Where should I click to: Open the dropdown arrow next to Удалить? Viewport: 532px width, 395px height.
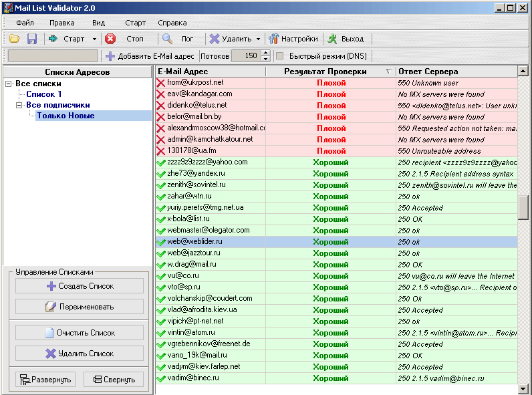(x=258, y=39)
